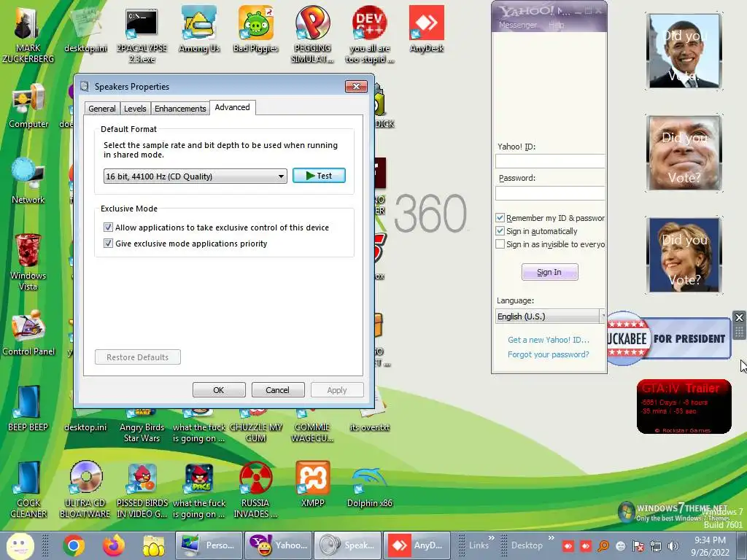Open the Messenger menu in Yahoo window

pyautogui.click(x=518, y=25)
